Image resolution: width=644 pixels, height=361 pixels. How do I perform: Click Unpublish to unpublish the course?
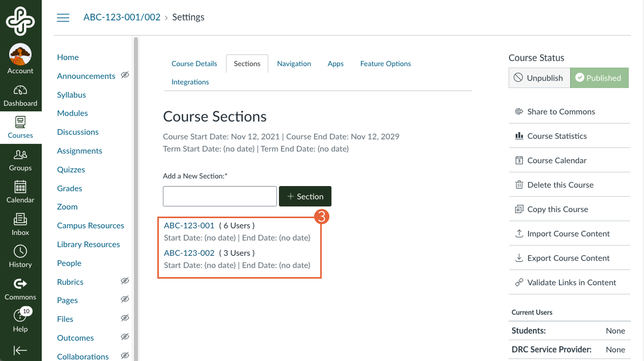click(x=539, y=78)
